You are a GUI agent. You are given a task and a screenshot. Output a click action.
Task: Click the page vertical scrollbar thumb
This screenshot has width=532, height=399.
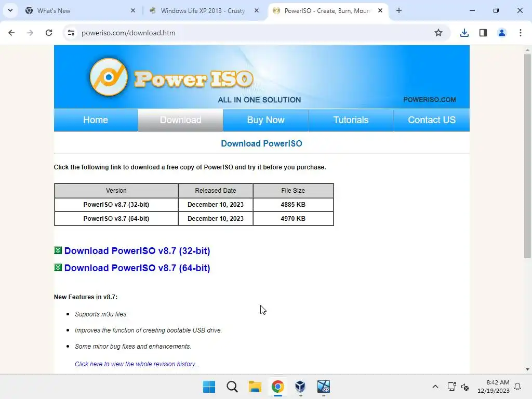coord(527,155)
